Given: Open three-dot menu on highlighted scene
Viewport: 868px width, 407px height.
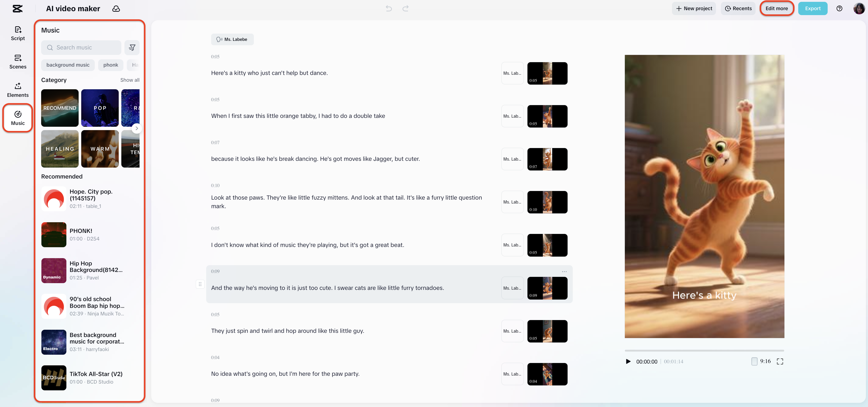Looking at the screenshot, I should [x=564, y=272].
